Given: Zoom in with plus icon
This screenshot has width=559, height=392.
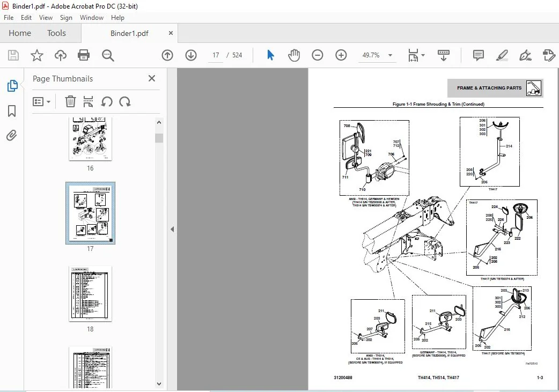Looking at the screenshot, I should click(x=341, y=55).
